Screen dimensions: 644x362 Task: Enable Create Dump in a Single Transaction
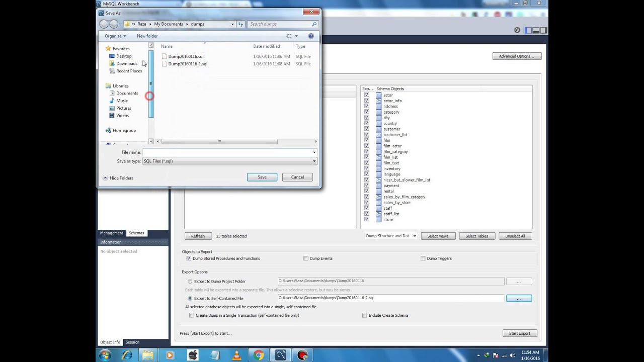(x=192, y=315)
